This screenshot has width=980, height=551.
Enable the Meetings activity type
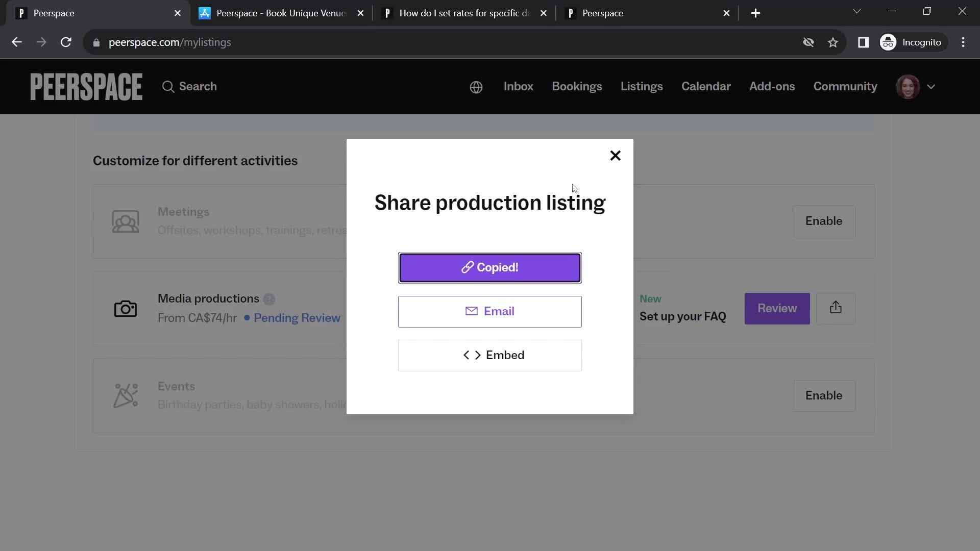click(824, 221)
